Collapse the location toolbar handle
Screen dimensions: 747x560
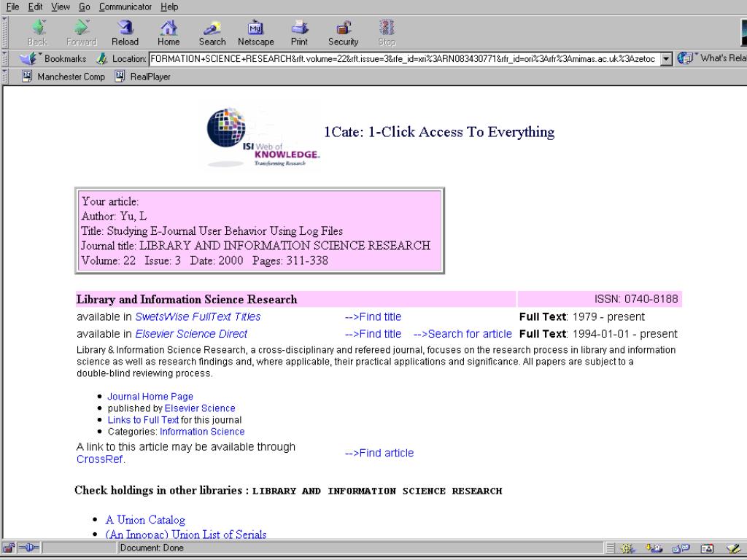pos(5,58)
